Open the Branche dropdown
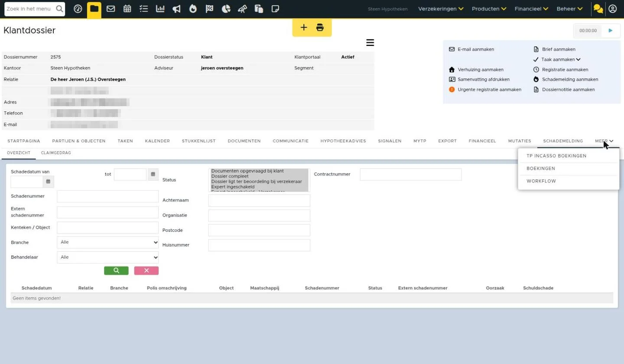Image resolution: width=624 pixels, height=364 pixels. click(107, 242)
